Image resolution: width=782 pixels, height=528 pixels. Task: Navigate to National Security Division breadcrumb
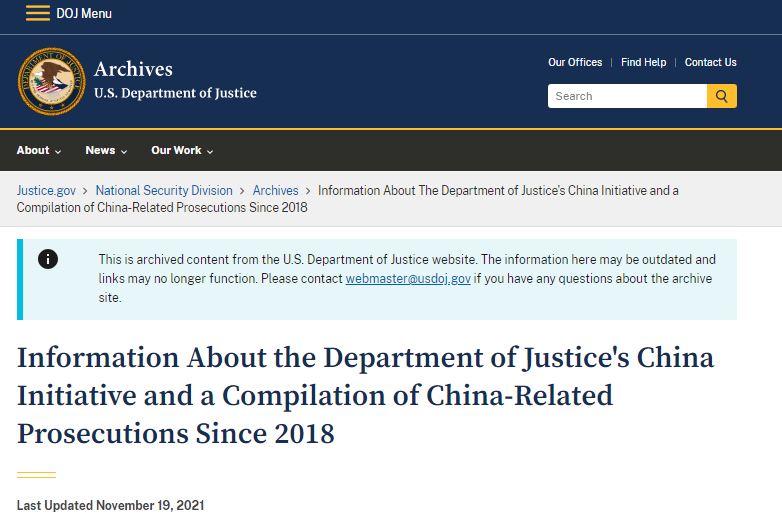(164, 191)
